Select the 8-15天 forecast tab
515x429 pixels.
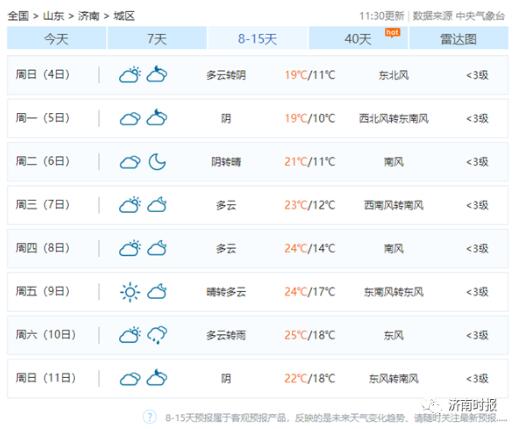257,38
